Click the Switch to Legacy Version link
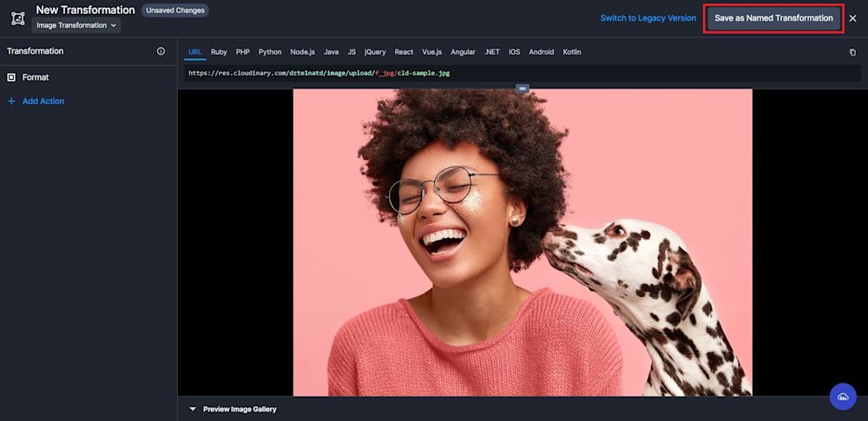868x421 pixels. [x=648, y=18]
